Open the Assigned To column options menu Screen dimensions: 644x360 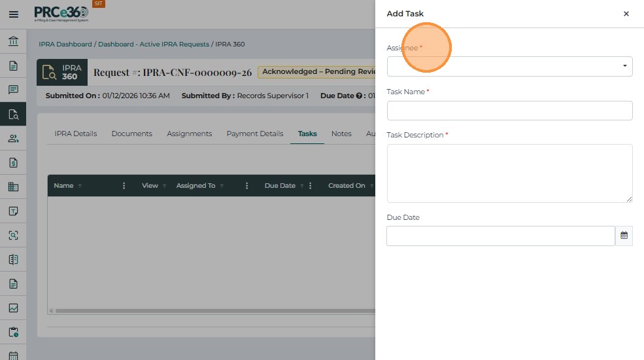pos(246,186)
